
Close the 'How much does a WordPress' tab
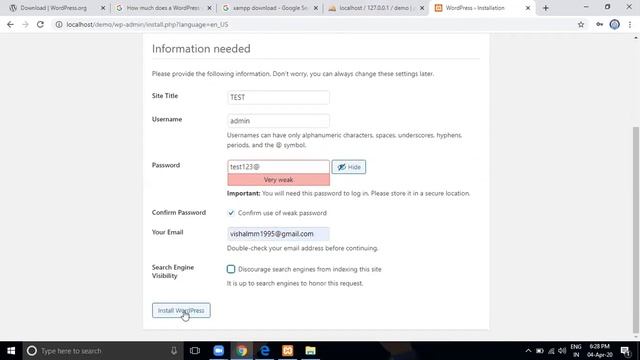209,8
